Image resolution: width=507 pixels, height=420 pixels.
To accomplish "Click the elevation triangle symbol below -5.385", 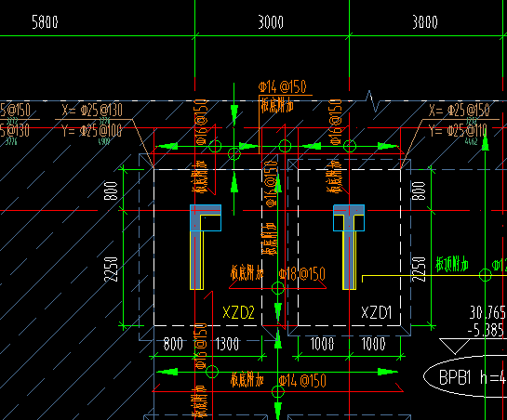I will (455, 347).
